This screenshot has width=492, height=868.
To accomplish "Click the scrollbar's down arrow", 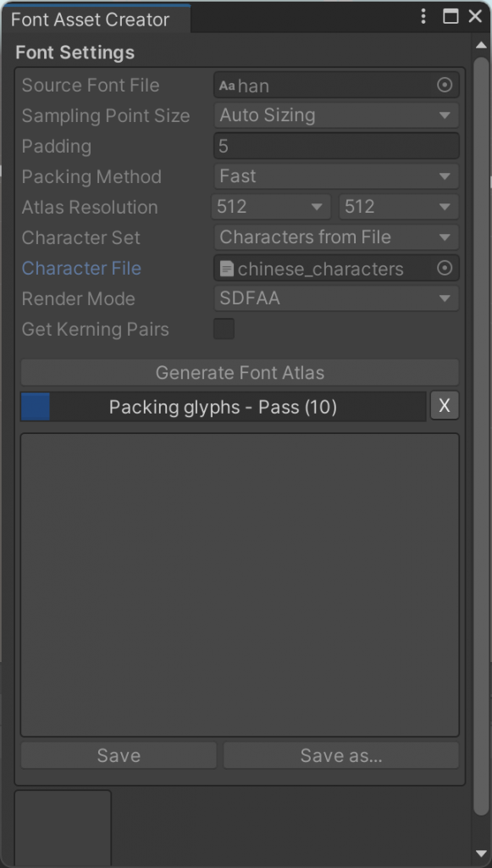I will tap(481, 854).
